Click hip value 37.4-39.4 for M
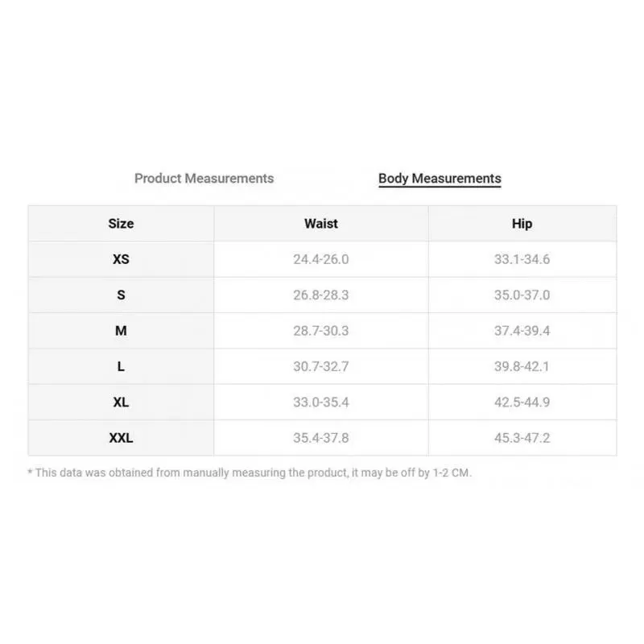 522,331
